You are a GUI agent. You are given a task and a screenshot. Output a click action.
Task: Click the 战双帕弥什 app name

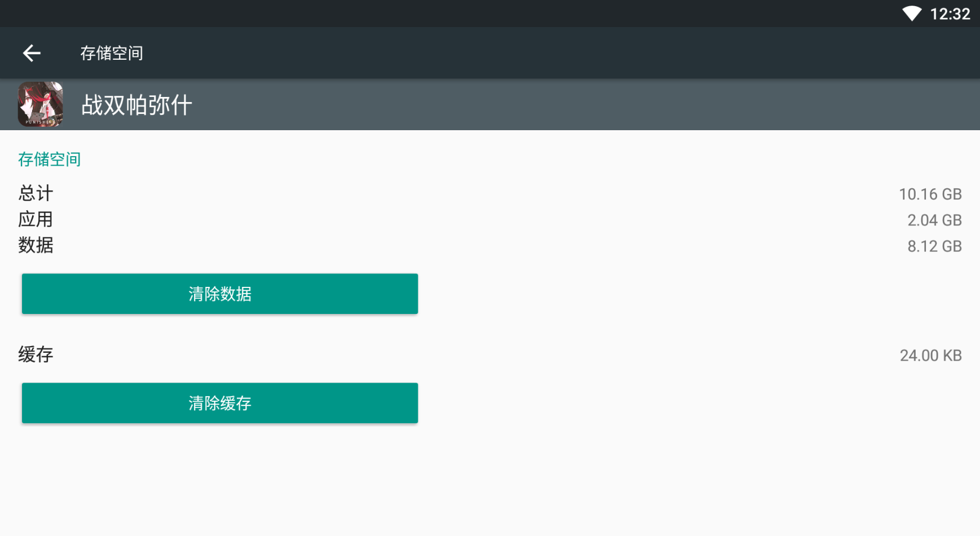pyautogui.click(x=136, y=105)
